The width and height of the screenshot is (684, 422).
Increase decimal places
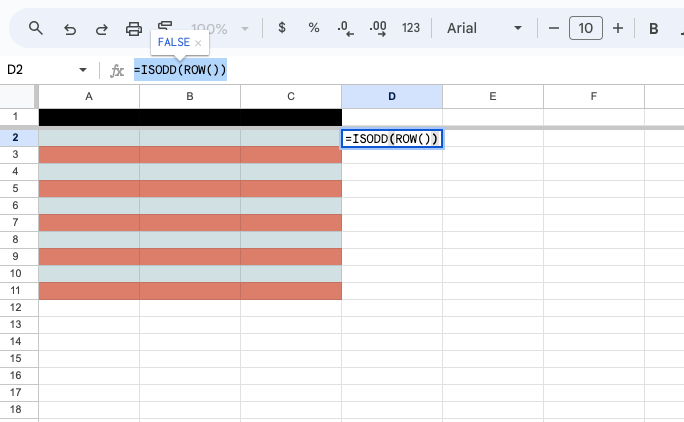pos(378,28)
